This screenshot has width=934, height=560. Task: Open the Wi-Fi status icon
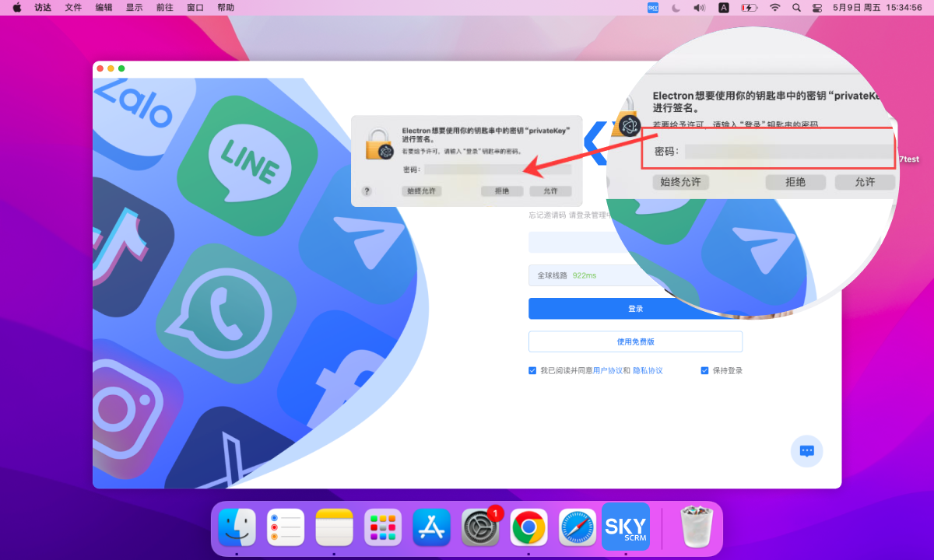tap(774, 8)
